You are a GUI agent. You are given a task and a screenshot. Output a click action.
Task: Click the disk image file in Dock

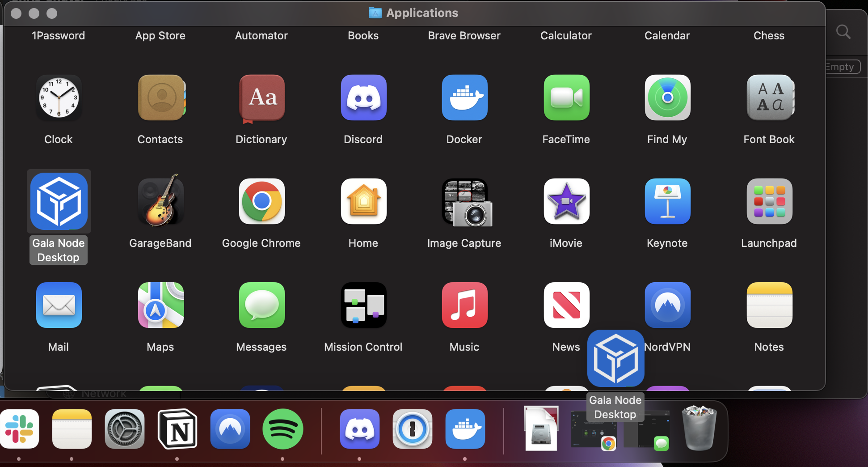(541, 428)
